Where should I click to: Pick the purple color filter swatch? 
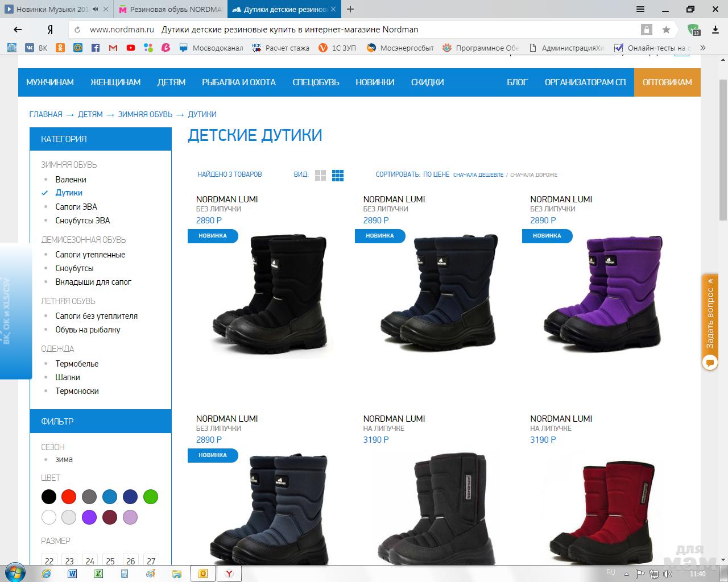click(89, 517)
